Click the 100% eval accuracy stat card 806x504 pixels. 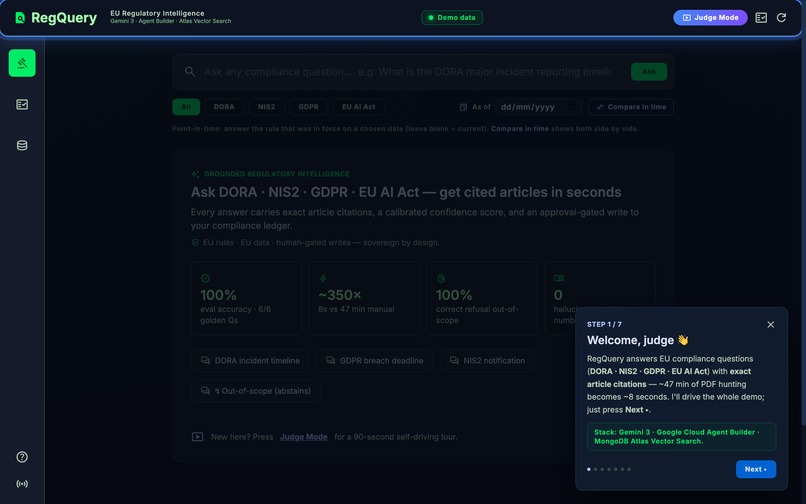pos(246,299)
